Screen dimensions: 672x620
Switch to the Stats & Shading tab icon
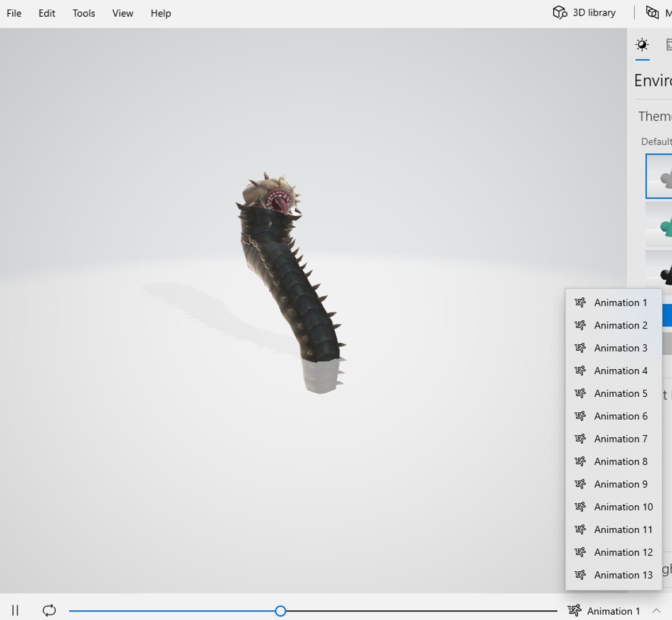[669, 45]
